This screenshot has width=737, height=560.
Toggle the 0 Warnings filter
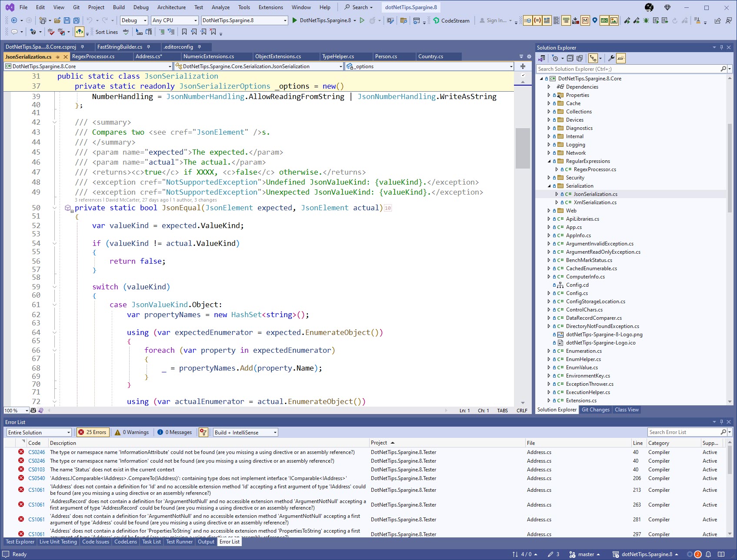coord(132,432)
